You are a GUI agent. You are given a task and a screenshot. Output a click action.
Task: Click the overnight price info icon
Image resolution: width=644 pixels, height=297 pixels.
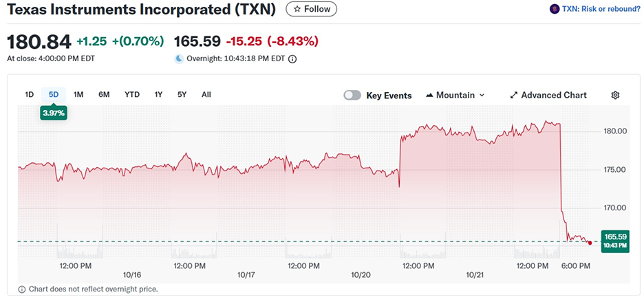(292, 59)
